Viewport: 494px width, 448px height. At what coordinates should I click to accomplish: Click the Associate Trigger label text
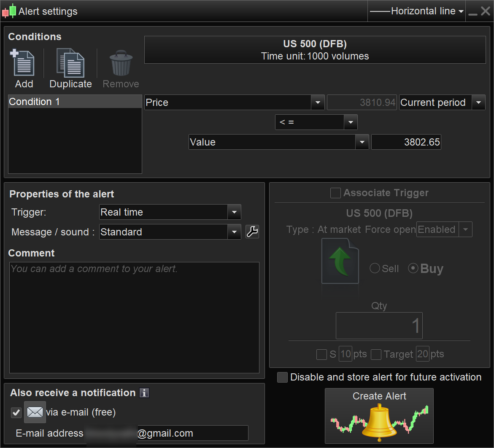click(386, 193)
